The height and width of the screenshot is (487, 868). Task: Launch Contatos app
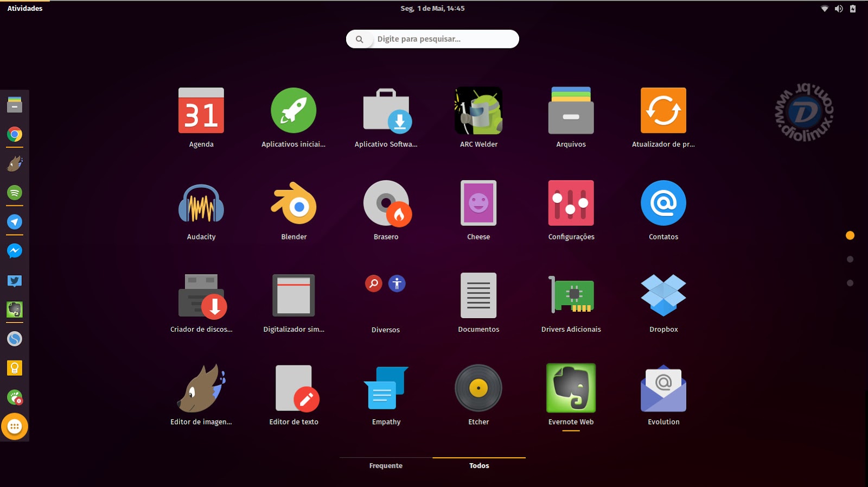(x=663, y=204)
